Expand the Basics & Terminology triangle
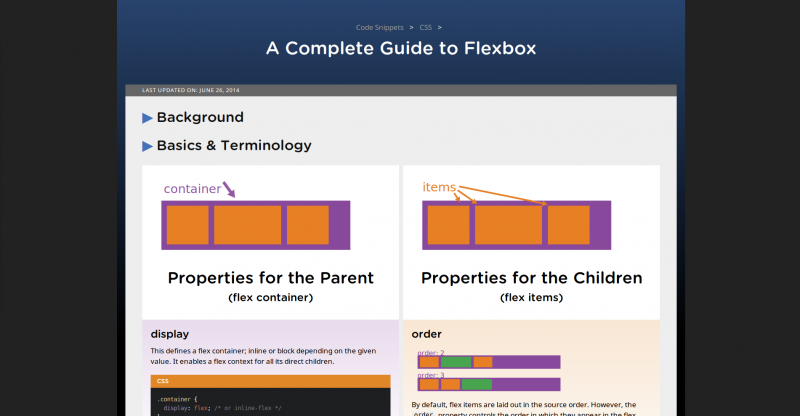 pos(148,146)
